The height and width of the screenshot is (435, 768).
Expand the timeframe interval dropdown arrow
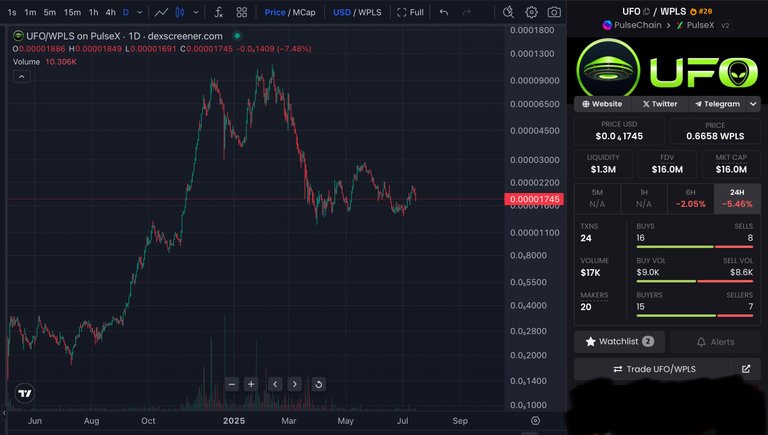tap(140, 12)
